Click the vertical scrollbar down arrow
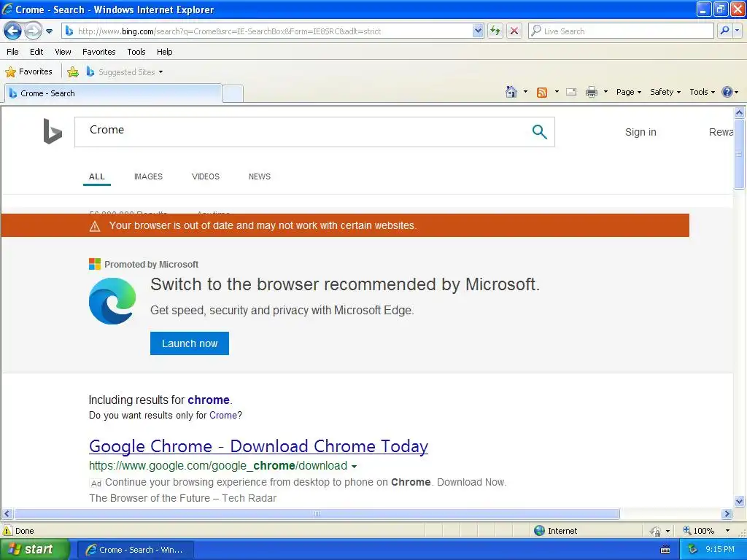Viewport: 747px width, 560px height. (x=740, y=501)
